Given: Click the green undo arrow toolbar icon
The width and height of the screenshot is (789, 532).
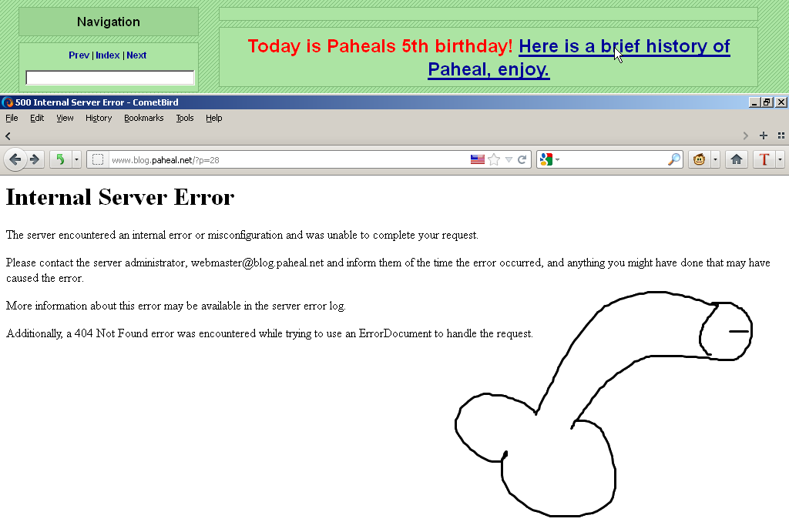Looking at the screenshot, I should point(60,159).
